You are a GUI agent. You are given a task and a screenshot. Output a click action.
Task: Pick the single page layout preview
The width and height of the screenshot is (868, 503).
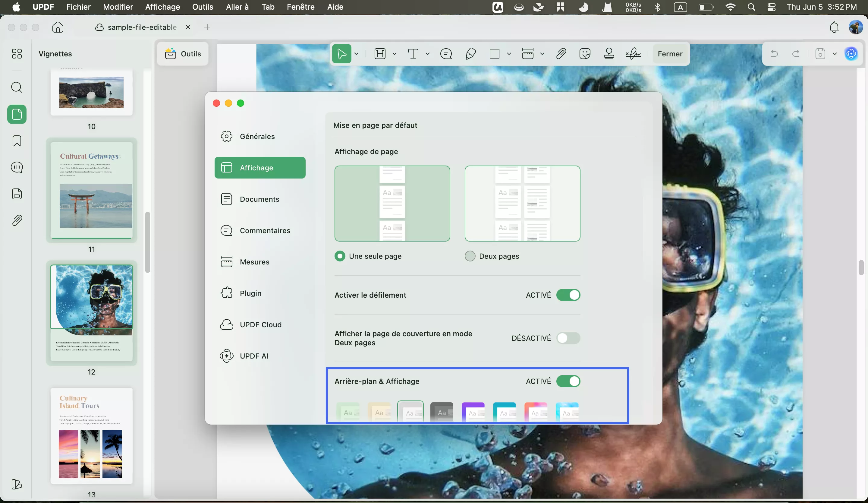coord(392,203)
